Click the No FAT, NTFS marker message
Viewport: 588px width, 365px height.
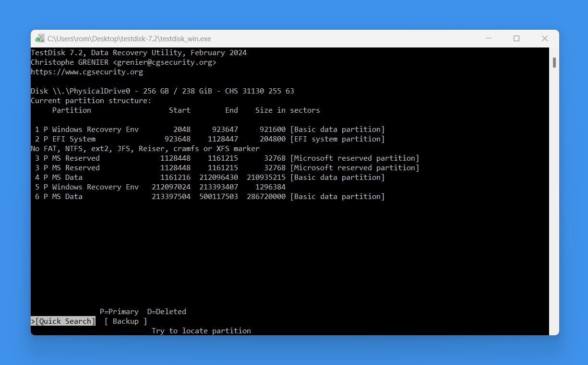coord(145,149)
